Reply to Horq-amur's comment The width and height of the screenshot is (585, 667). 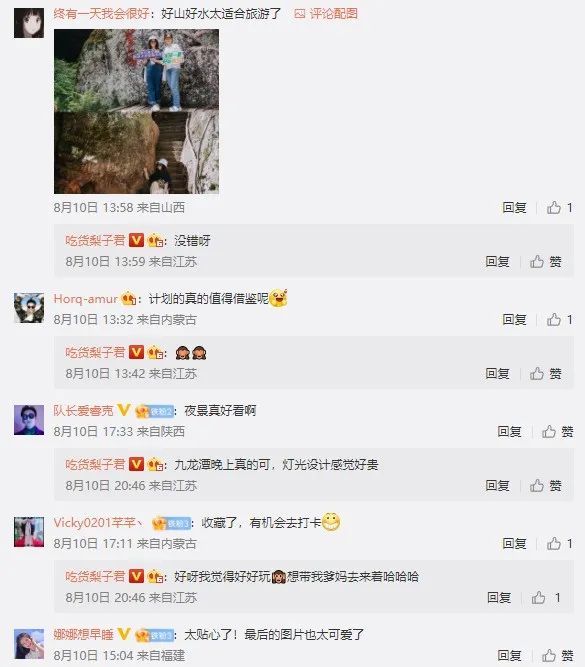pos(514,319)
